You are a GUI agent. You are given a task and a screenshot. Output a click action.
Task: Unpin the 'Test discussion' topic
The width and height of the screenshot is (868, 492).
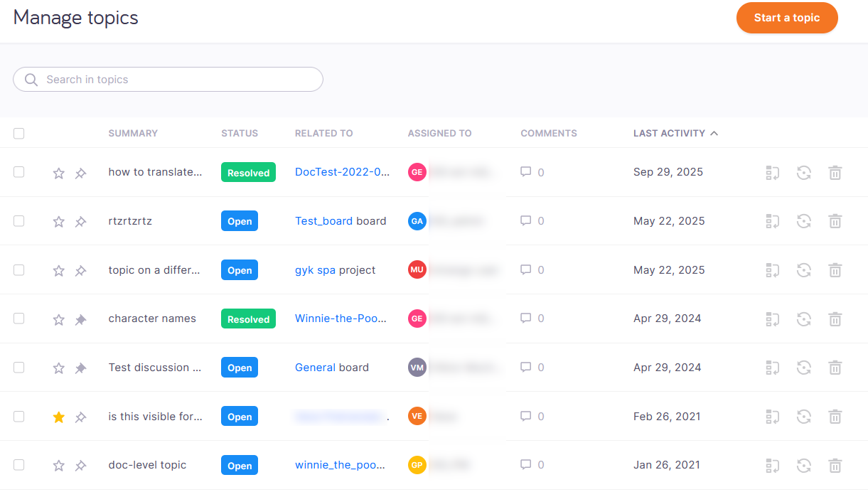click(80, 368)
